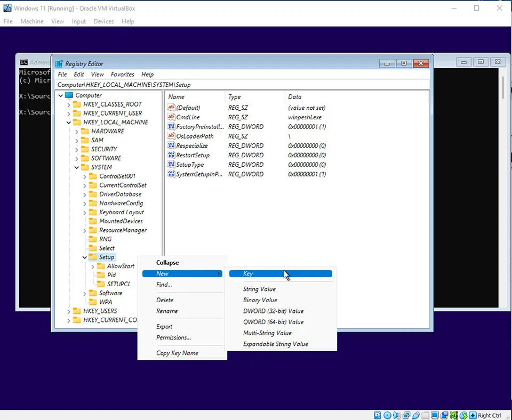Click the audio speaker icon in status bar
The image size is (512, 420).
[x=397, y=415]
